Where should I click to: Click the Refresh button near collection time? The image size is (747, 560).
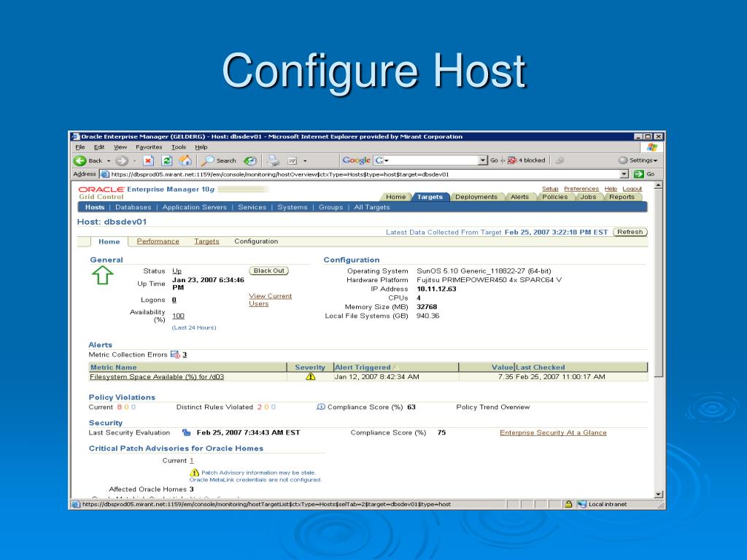630,232
